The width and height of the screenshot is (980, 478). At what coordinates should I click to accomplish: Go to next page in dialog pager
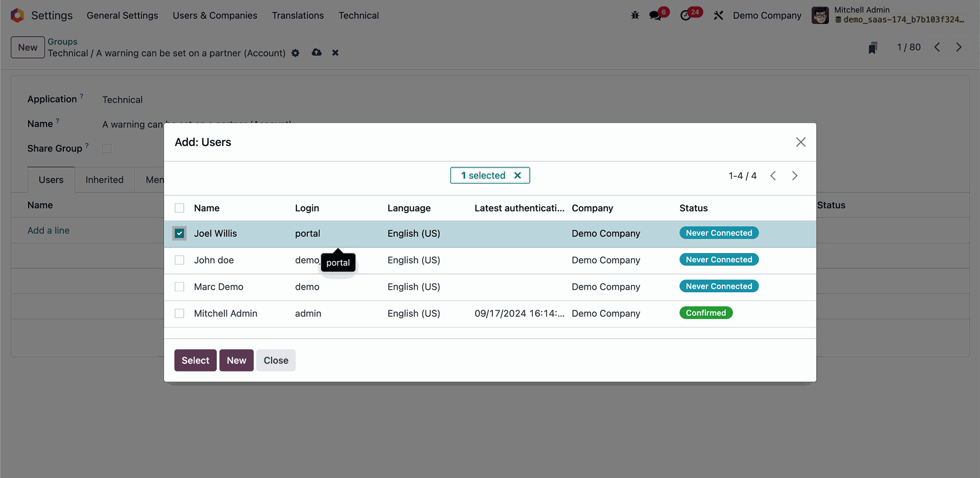(x=795, y=176)
